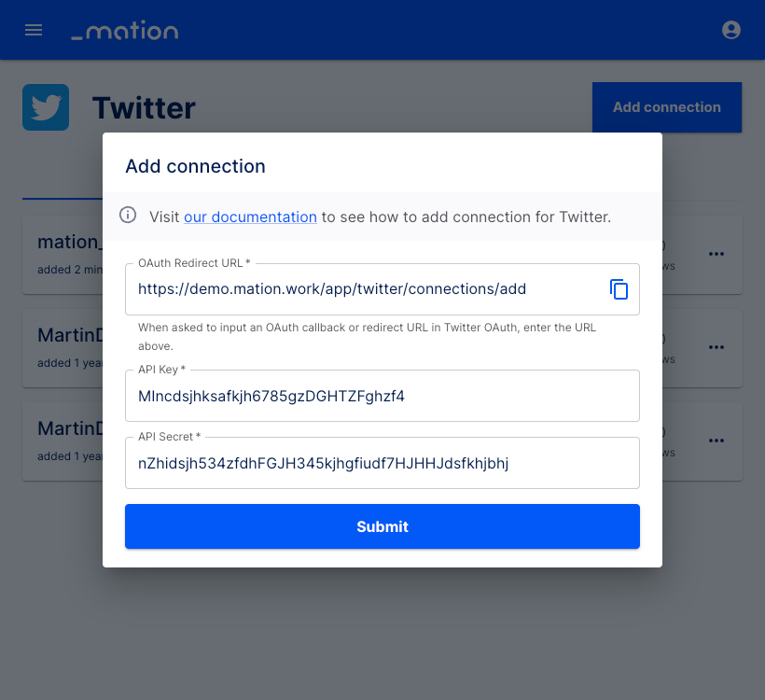Image resolution: width=765 pixels, height=700 pixels.
Task: Focus the API Secret input field
Action: click(x=382, y=463)
